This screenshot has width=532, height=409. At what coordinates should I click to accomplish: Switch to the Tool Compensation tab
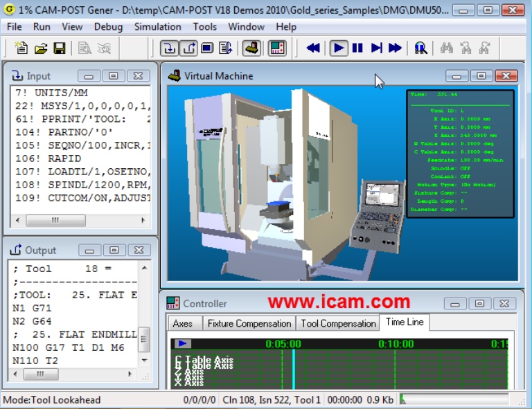(x=338, y=324)
